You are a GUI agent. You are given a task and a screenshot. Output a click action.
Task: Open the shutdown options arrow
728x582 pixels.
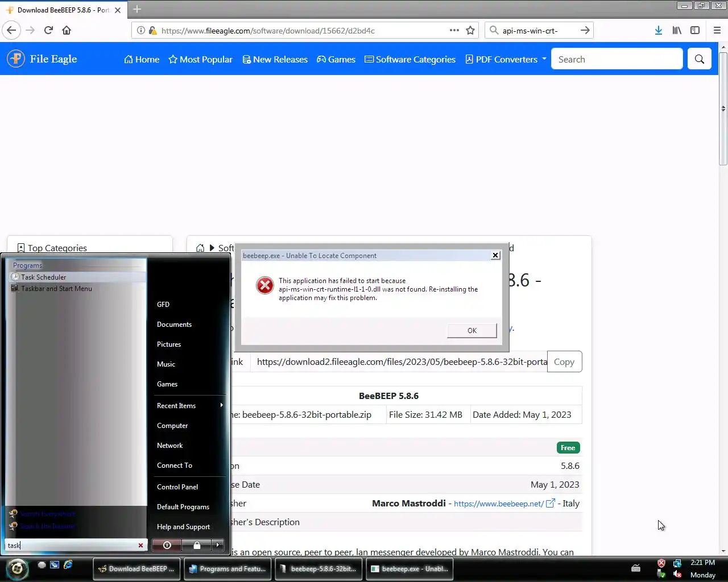click(218, 545)
